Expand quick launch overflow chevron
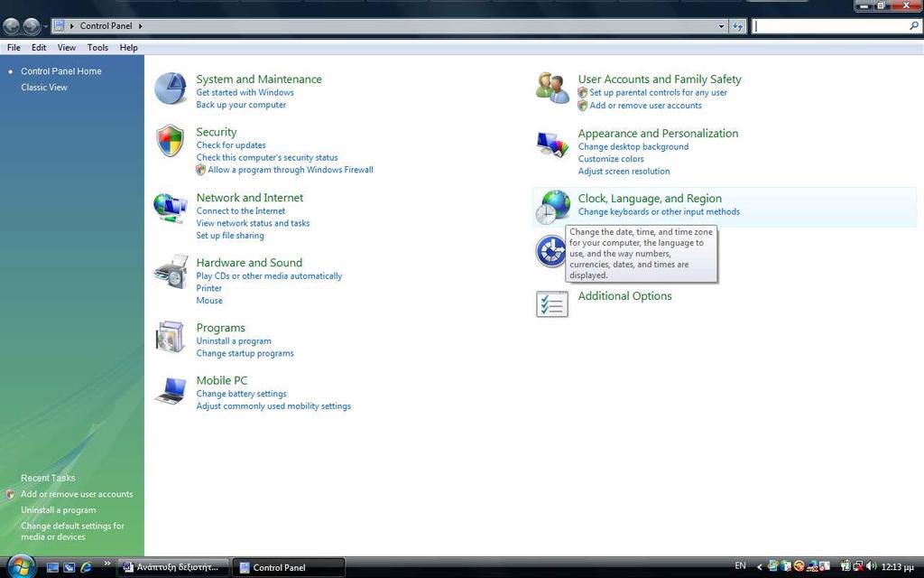 click(x=106, y=564)
